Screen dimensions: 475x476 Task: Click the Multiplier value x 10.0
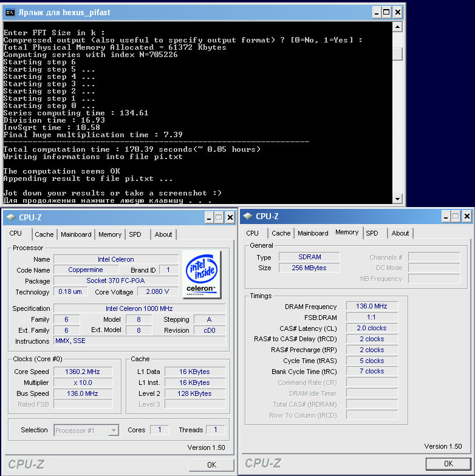(83, 382)
